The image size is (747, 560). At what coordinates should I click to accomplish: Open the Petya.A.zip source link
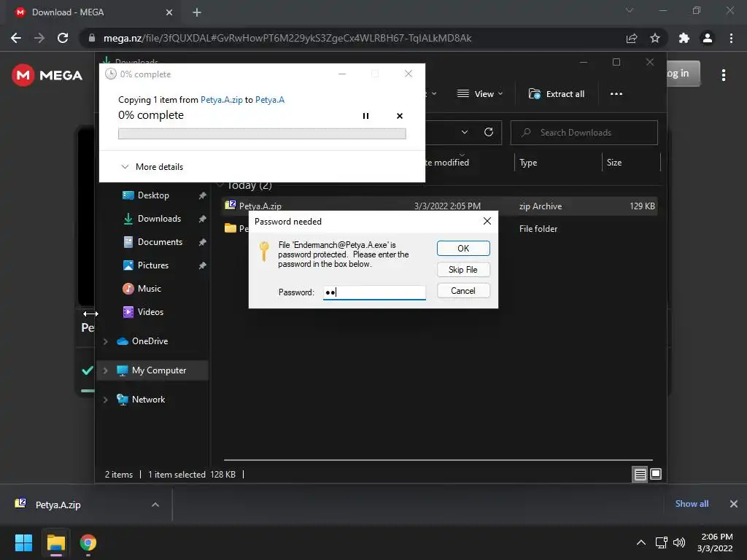(222, 99)
